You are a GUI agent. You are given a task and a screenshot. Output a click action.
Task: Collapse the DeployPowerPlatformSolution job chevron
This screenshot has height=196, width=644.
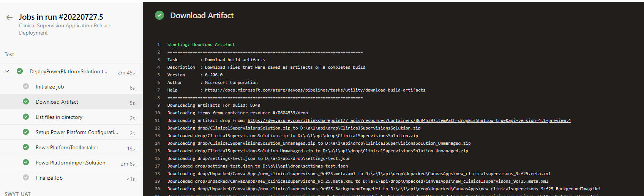[x=7, y=71]
